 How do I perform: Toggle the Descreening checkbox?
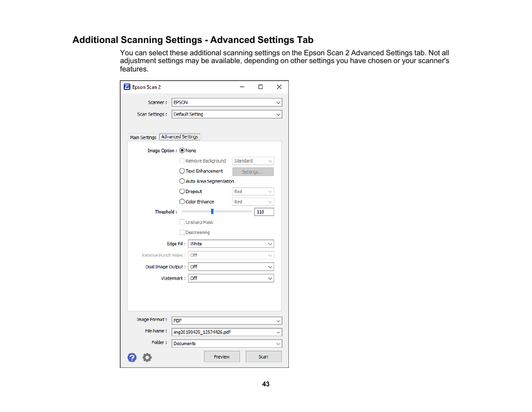182,232
